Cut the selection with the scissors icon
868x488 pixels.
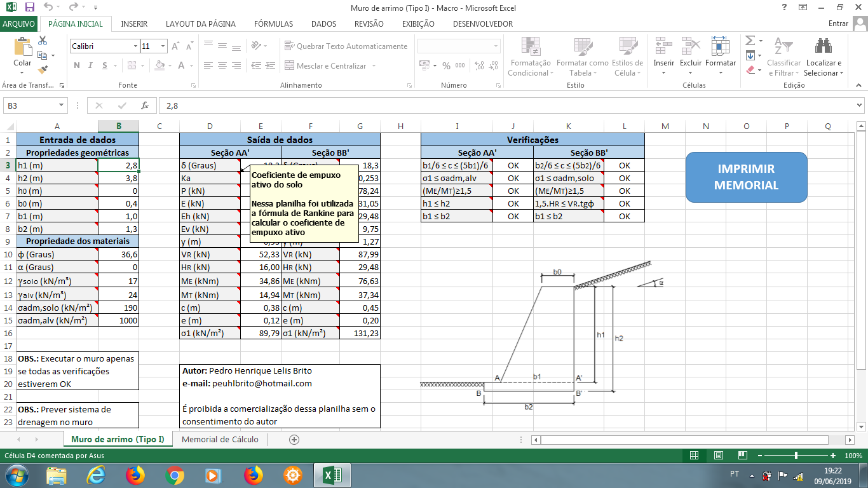pos(43,41)
